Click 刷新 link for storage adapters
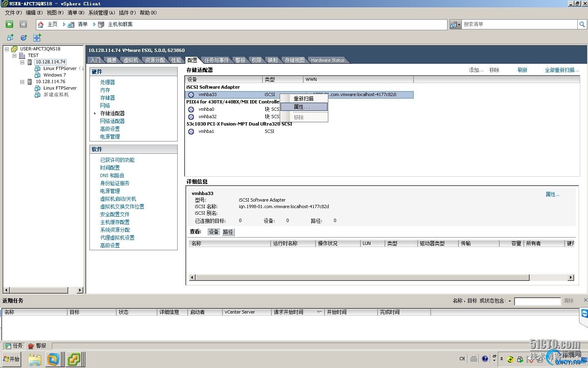588x368 pixels. click(x=522, y=70)
